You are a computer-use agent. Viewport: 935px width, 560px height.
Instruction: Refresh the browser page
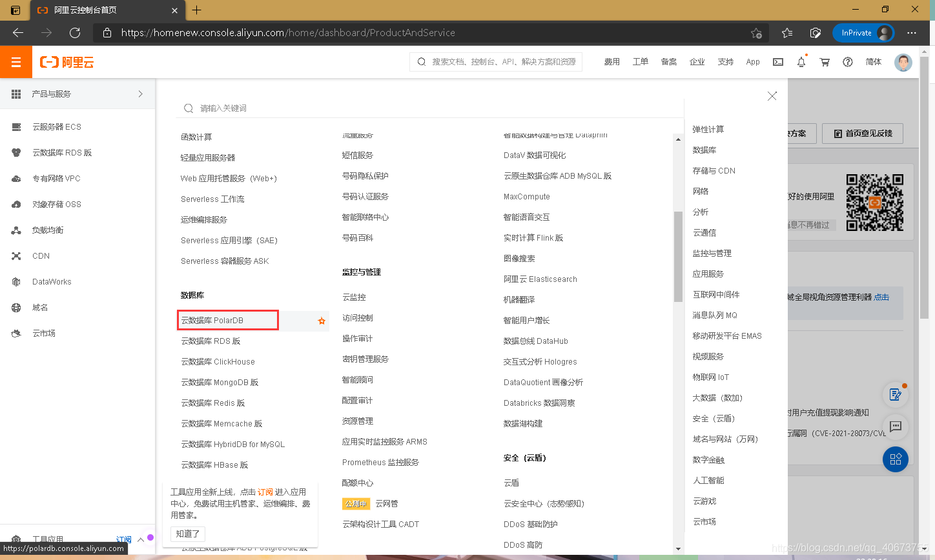[75, 32]
